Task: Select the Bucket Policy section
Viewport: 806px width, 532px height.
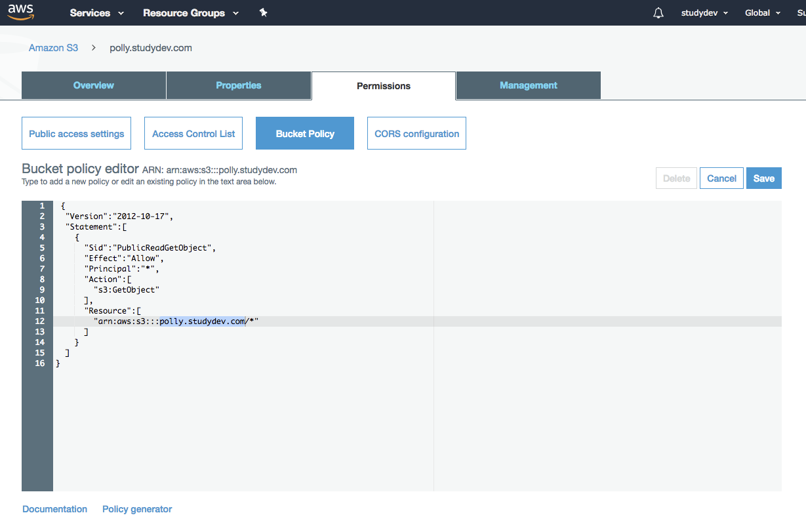Action: 305,133
